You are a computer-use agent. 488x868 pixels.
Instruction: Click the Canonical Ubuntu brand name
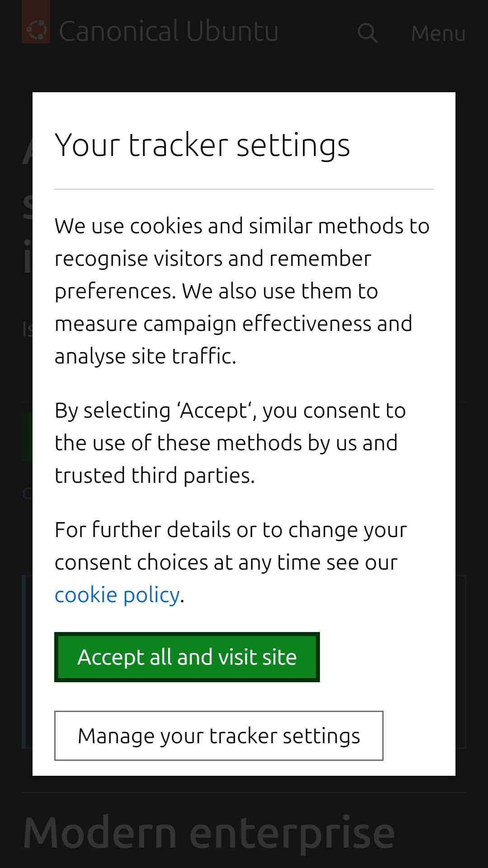(x=169, y=31)
